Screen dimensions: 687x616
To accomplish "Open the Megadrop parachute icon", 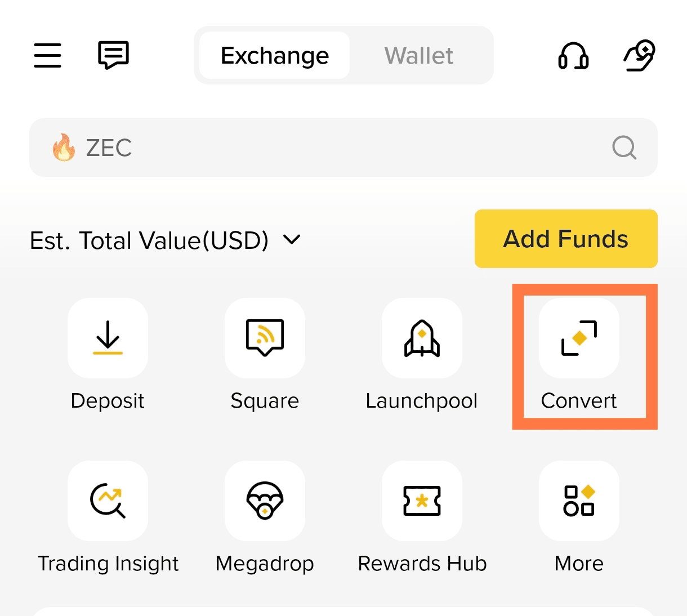I will click(265, 501).
